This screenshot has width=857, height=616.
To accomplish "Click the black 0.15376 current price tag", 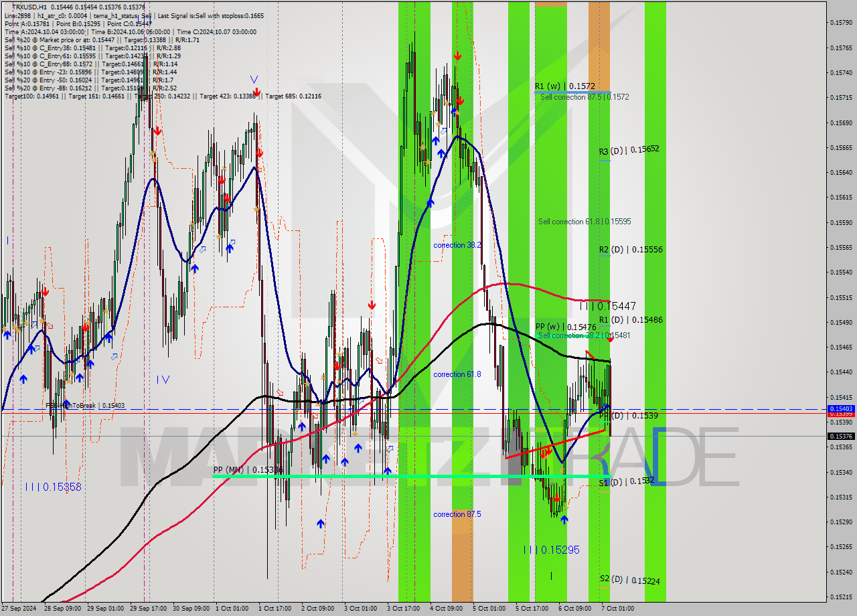I will pos(841,436).
